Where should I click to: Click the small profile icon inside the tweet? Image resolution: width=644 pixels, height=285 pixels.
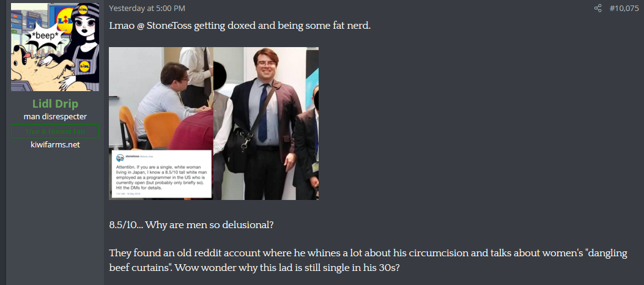point(120,158)
